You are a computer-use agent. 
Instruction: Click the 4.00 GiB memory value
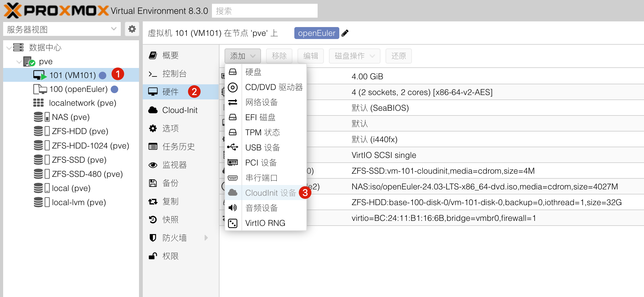point(367,76)
